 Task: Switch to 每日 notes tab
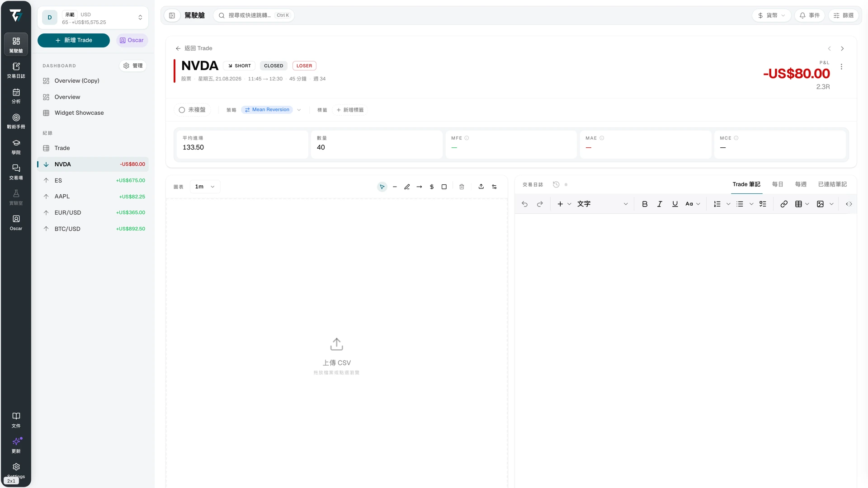[x=778, y=184]
